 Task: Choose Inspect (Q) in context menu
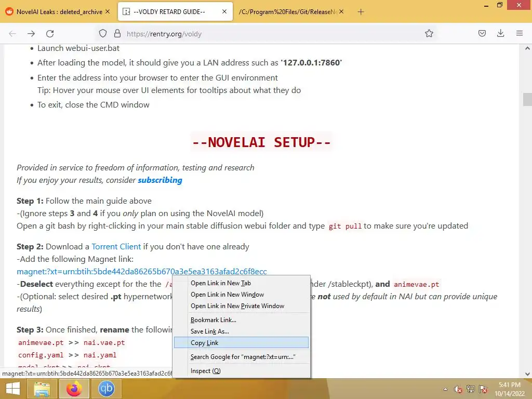coord(241,371)
